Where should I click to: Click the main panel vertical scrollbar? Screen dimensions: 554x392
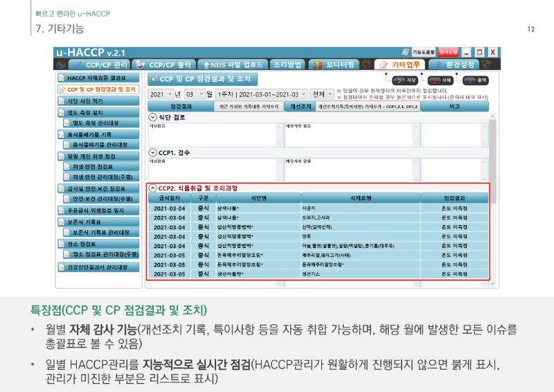coord(492,161)
